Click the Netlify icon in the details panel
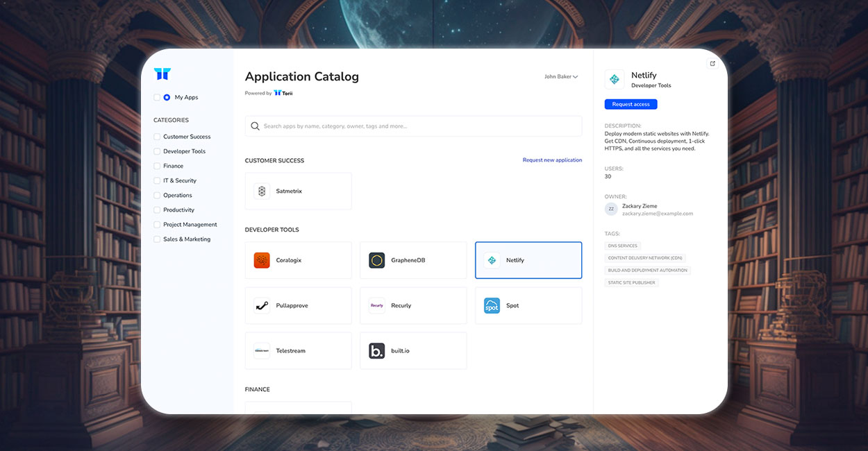Viewport: 868px width, 451px height. [615, 79]
